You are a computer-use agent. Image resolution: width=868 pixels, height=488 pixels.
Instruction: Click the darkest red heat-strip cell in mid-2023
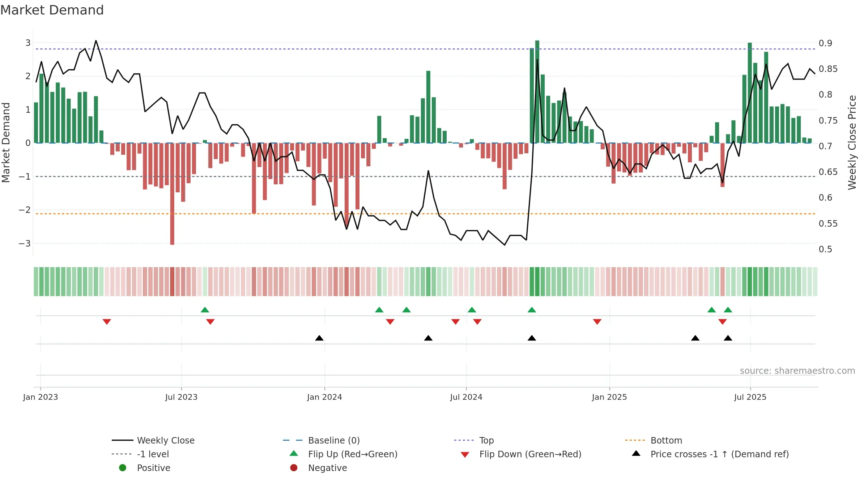172,282
